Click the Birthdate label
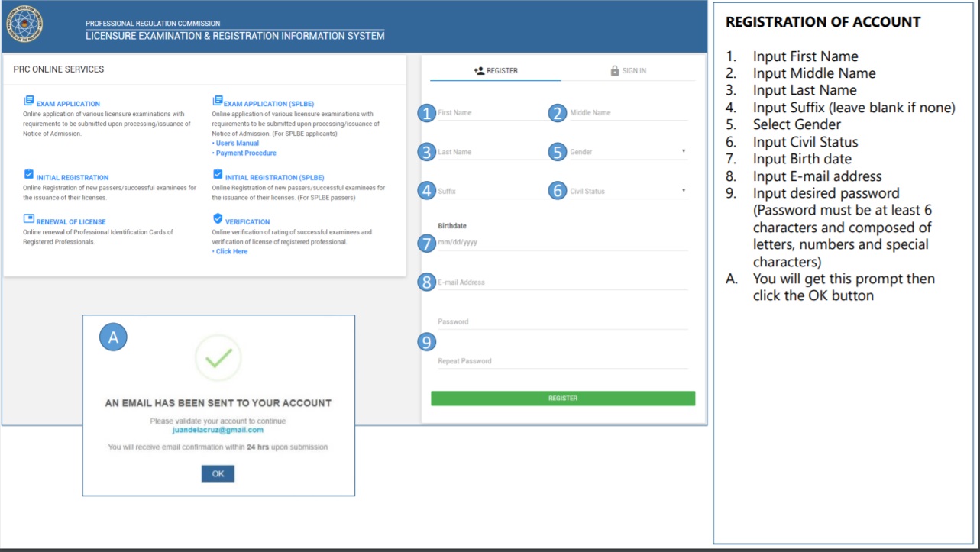 coord(452,226)
